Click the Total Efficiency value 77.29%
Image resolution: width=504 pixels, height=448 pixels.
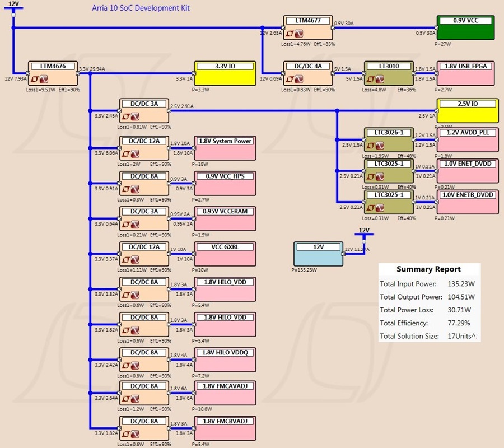click(x=459, y=323)
